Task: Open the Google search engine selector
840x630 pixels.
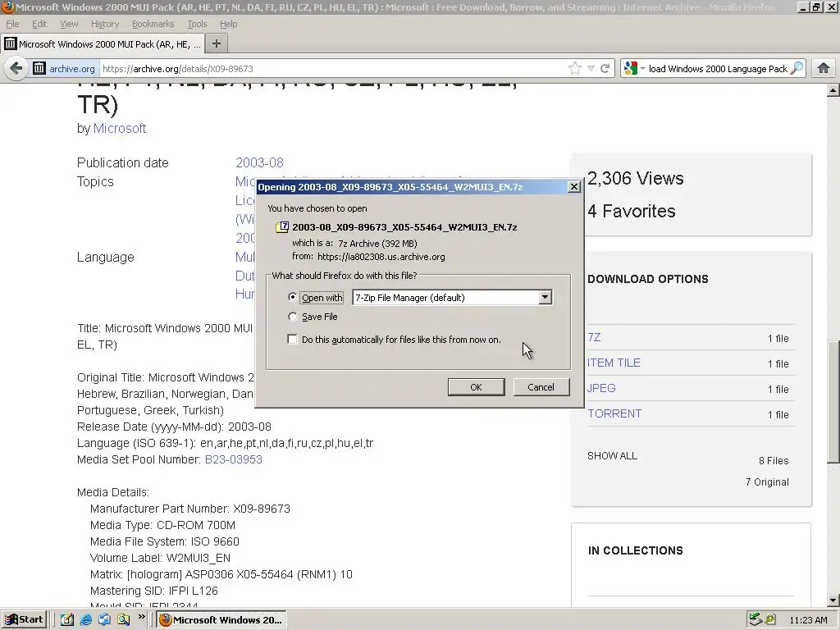Action: click(634, 69)
